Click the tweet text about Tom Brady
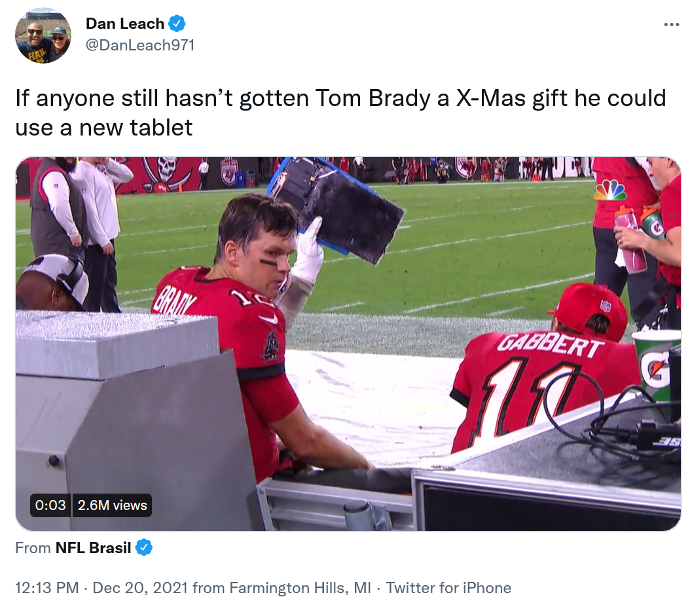This screenshot has height=616, width=692. pos(340,113)
